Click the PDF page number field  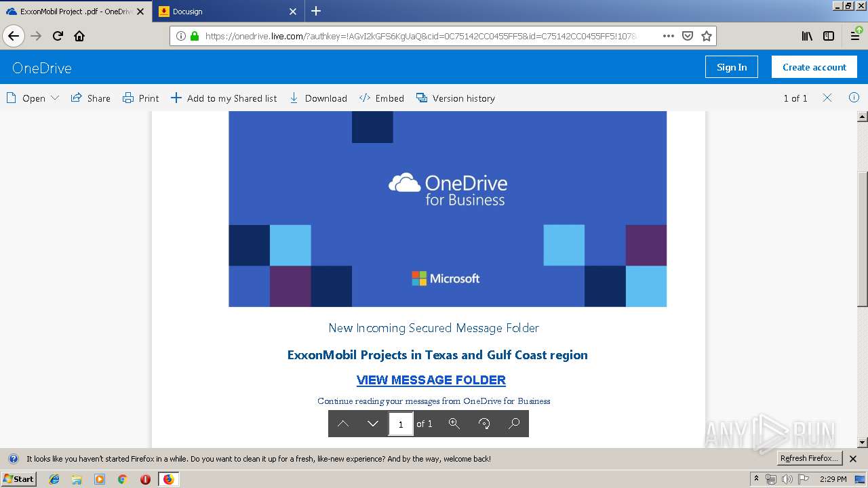401,424
